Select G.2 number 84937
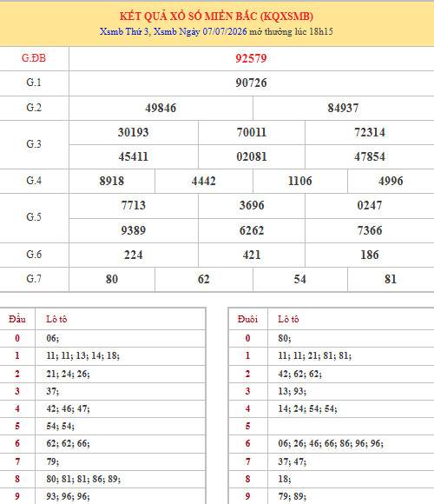Image resolution: width=434 pixels, height=504 pixels. 343,108
